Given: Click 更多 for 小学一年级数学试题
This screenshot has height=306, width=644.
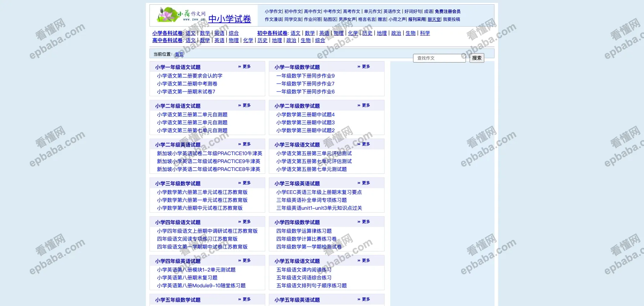Looking at the screenshot, I should pyautogui.click(x=366, y=66).
